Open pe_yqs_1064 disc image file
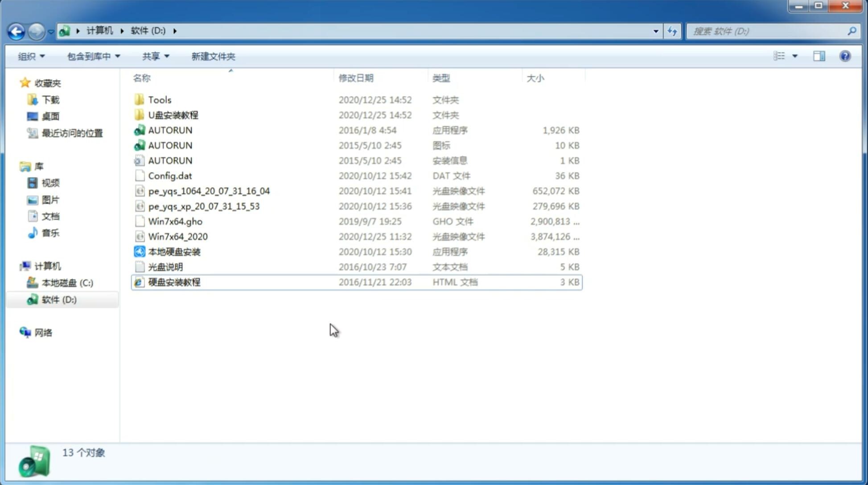Screen dimensions: 868x485 click(x=208, y=191)
